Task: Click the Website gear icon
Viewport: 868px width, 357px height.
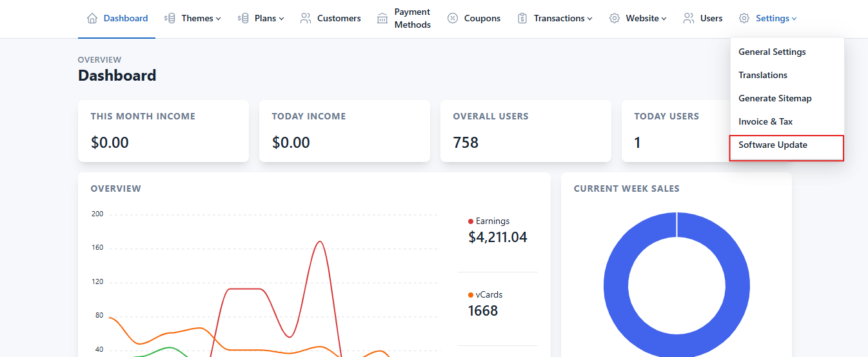Action: click(x=615, y=18)
